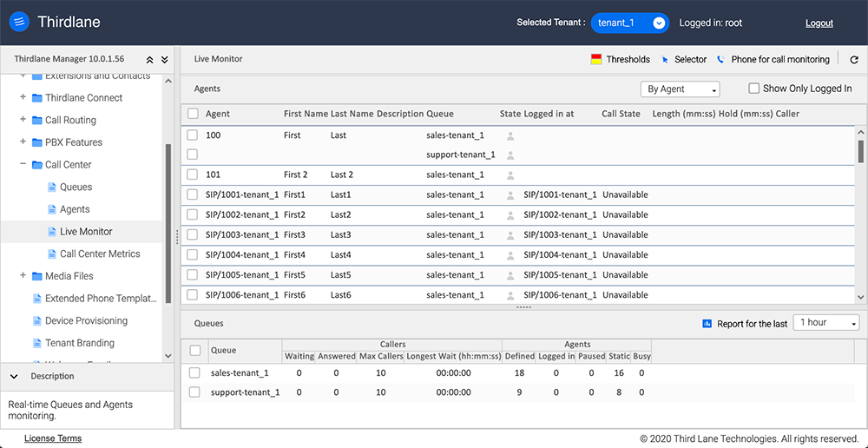Open the License Terms link
Viewport: 868px width, 448px height.
point(53,438)
